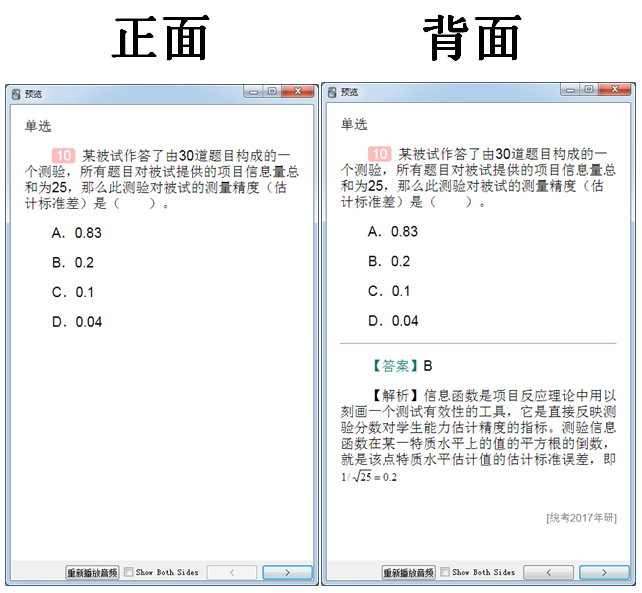Close the left preview window
Viewport: 642px width, 593px height.
pyautogui.click(x=298, y=91)
